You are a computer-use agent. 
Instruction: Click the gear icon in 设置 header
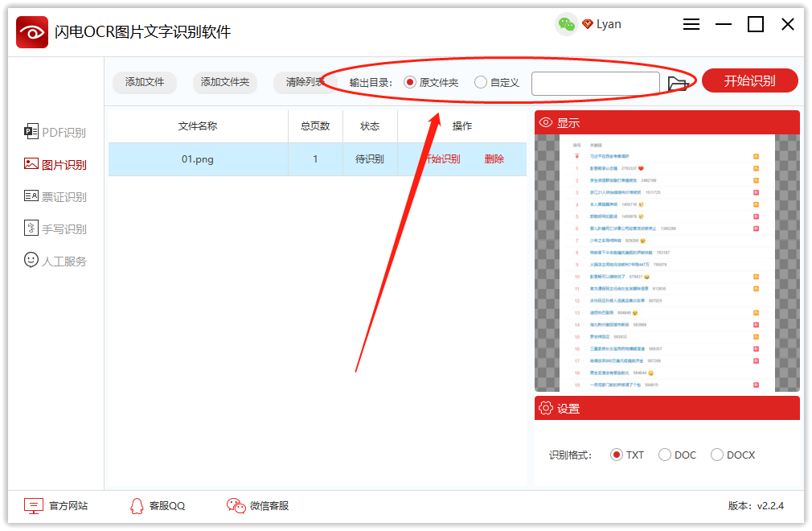click(x=546, y=408)
